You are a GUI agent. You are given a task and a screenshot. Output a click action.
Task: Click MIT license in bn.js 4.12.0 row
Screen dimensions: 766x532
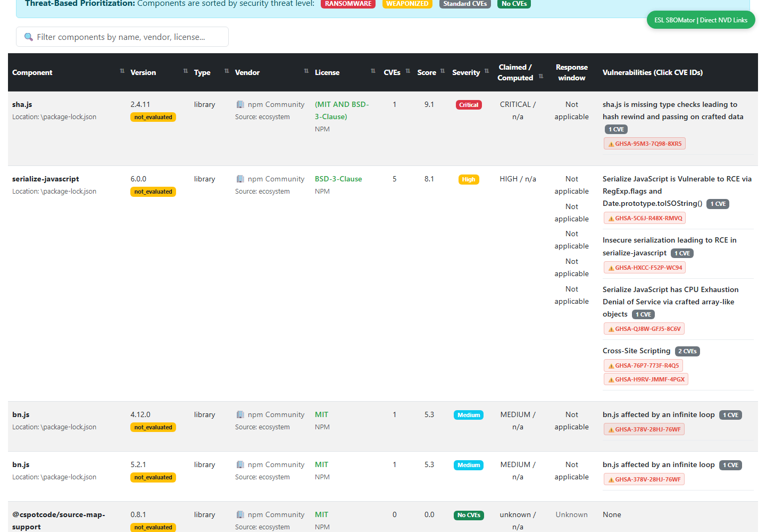pos(321,414)
